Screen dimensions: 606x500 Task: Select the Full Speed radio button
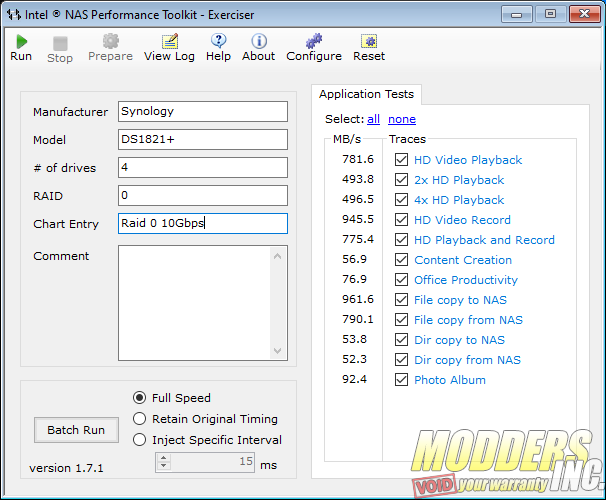(x=140, y=398)
